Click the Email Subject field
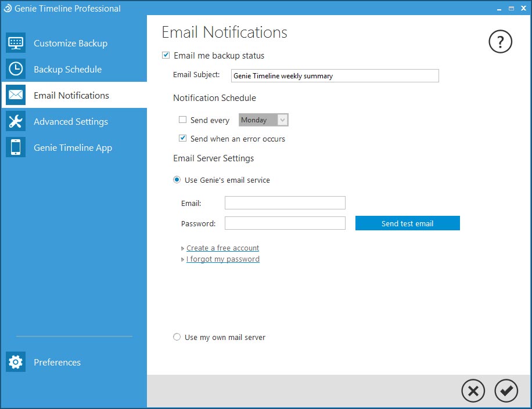 [x=335, y=75]
